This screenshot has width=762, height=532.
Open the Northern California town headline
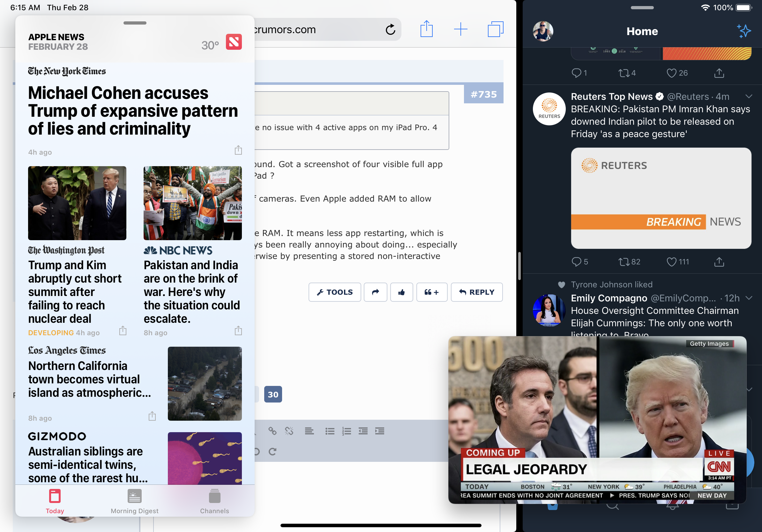point(90,379)
